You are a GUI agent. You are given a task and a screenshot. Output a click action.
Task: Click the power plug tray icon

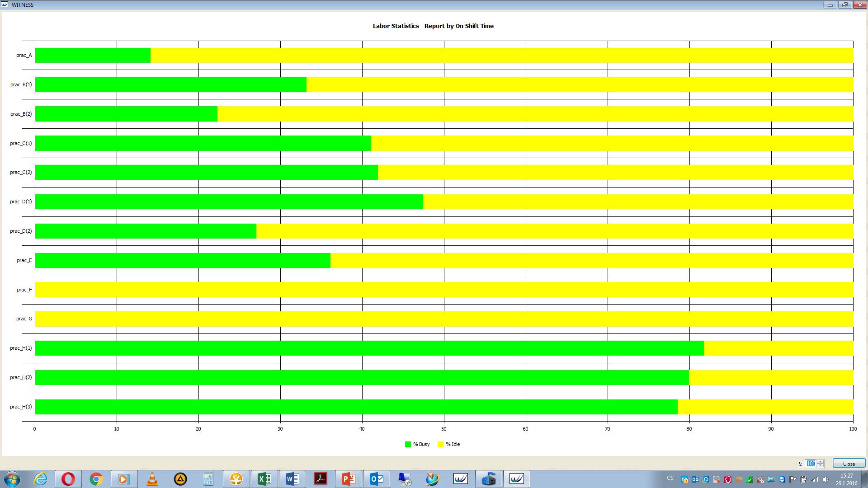(803, 479)
